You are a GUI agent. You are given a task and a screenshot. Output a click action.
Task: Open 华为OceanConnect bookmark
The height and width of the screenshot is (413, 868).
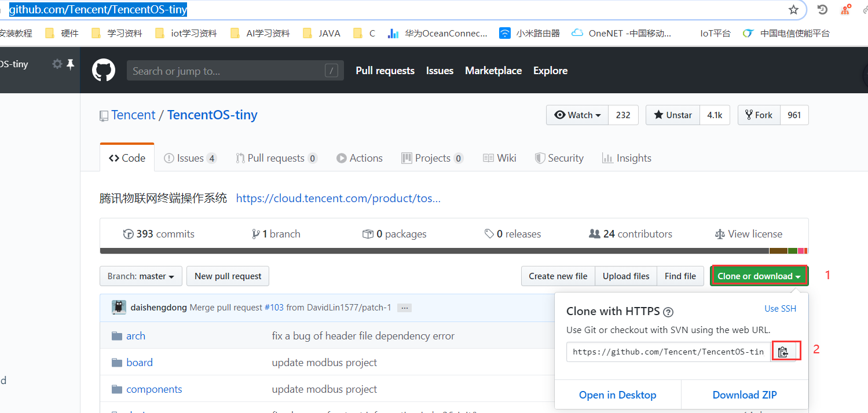tap(438, 33)
